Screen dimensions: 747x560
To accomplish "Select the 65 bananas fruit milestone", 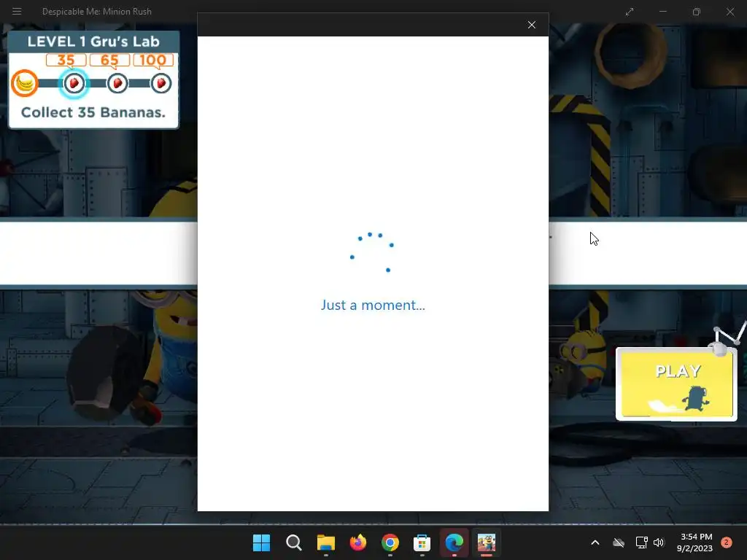I will [117, 83].
